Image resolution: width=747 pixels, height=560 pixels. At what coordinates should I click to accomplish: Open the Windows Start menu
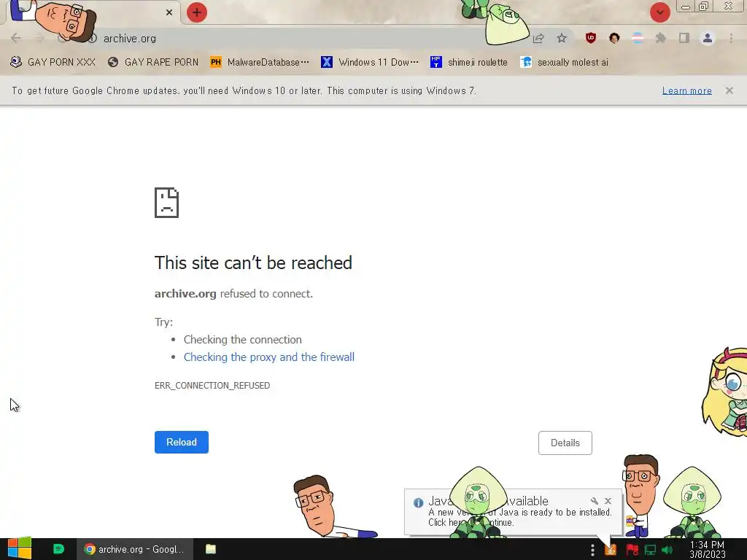click(x=20, y=548)
